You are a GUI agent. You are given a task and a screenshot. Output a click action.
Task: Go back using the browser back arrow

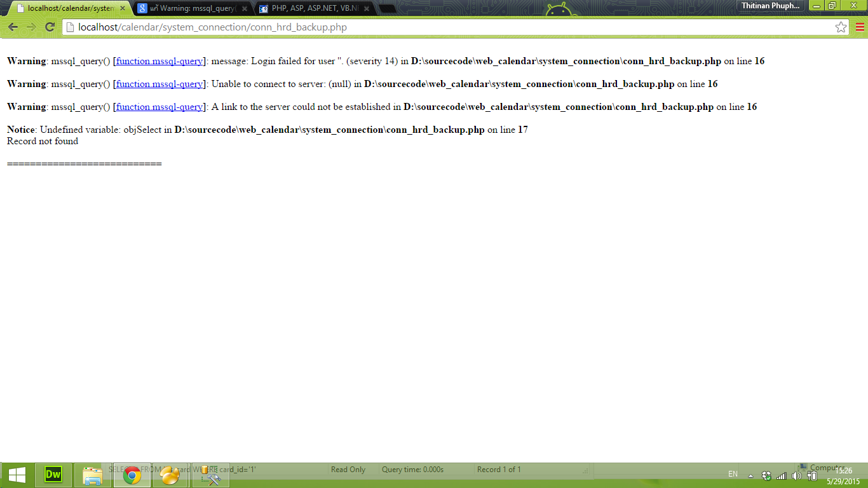coord(13,27)
